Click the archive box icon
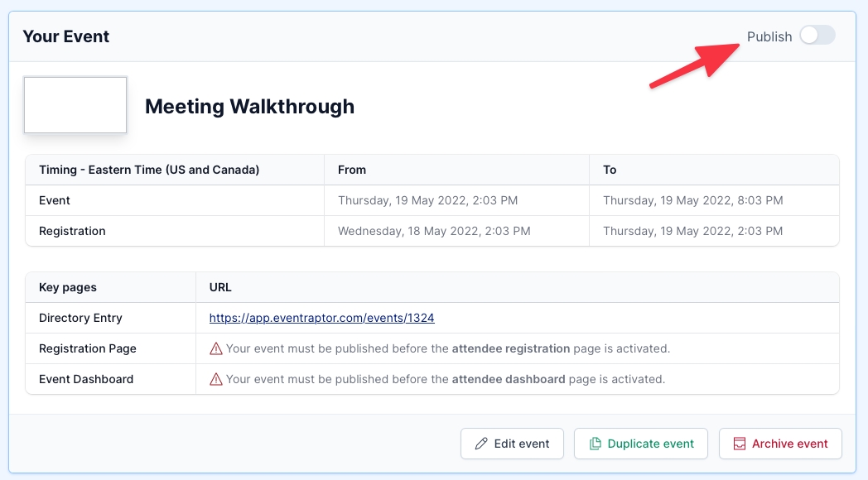This screenshot has height=480, width=868. coord(739,444)
